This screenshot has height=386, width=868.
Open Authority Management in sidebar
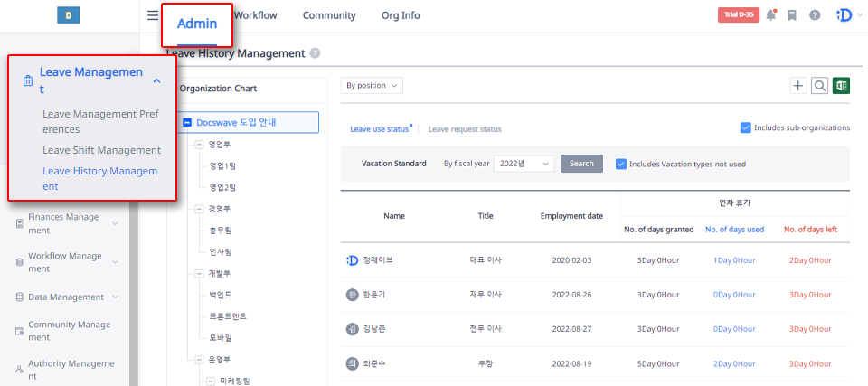71,370
